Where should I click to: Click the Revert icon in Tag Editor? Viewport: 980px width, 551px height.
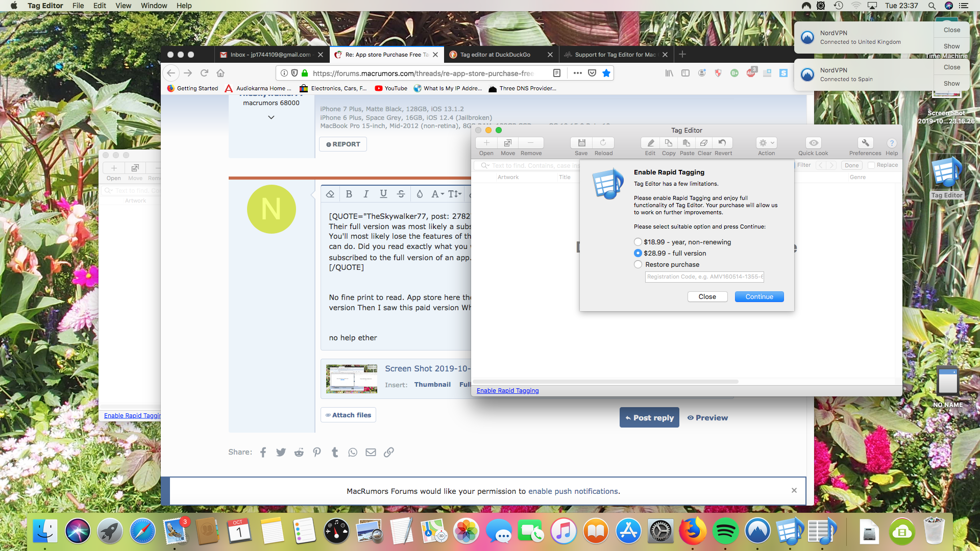(x=722, y=143)
